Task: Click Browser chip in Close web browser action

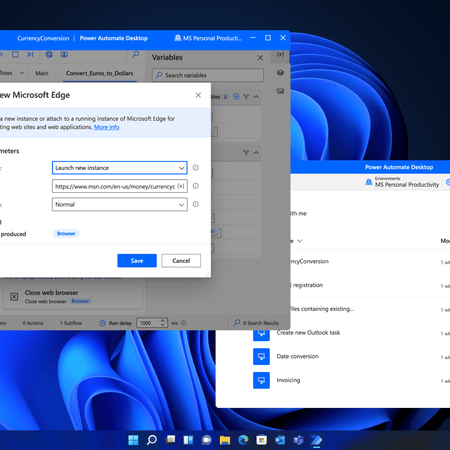Action: [80, 301]
